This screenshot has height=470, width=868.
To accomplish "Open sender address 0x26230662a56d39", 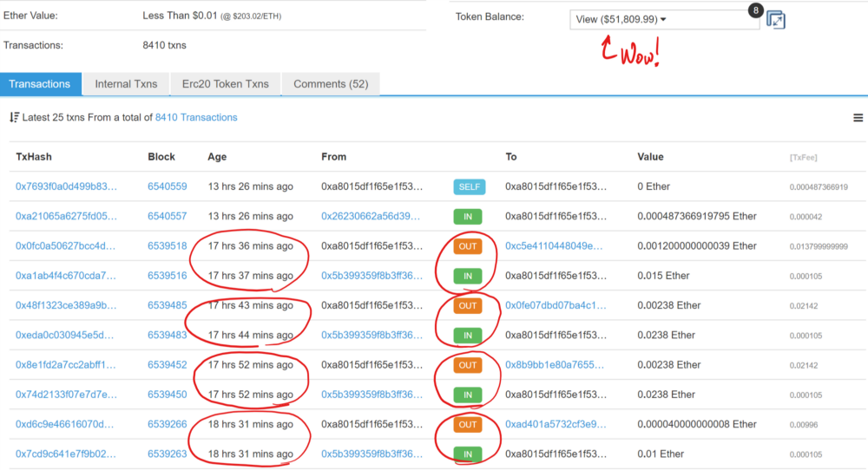I will click(371, 216).
